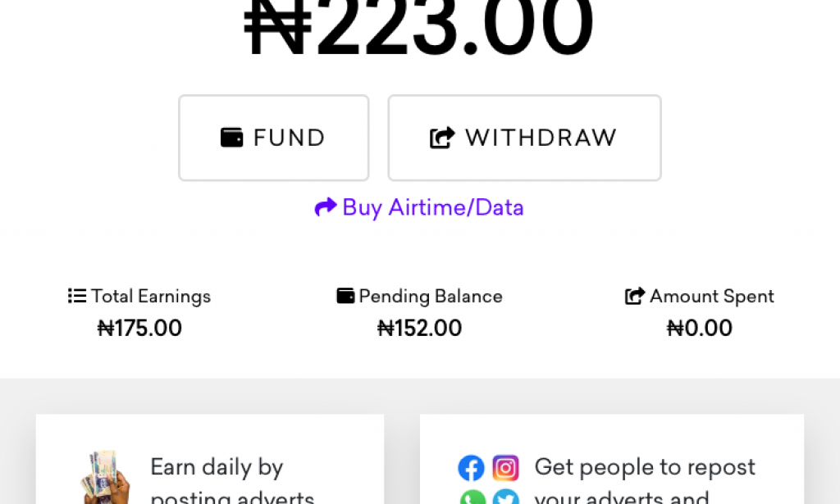Click the ₦152.00 pending balance amount

click(x=419, y=329)
